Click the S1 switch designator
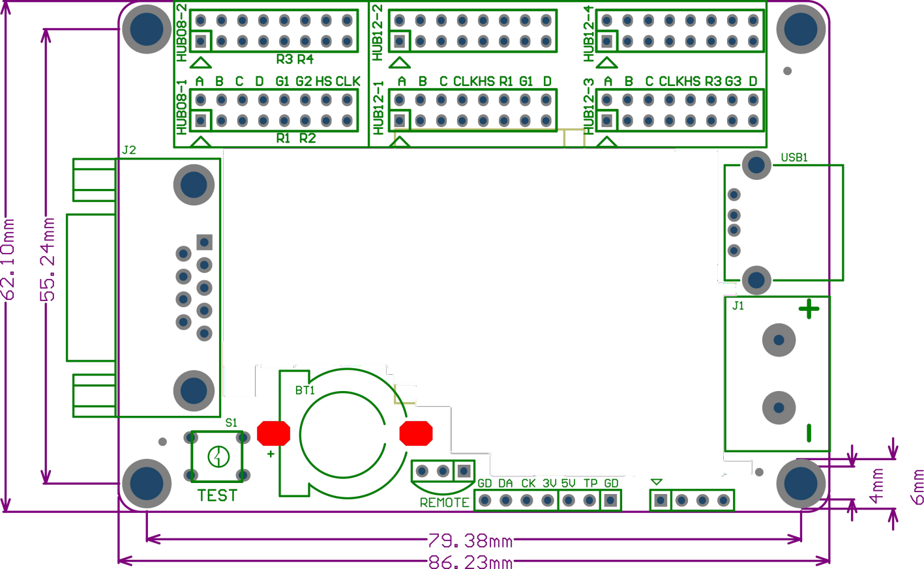This screenshot has height=569, width=924. coord(231,423)
